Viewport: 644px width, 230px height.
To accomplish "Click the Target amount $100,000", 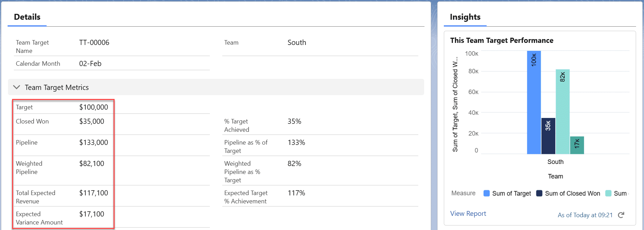I will [94, 107].
